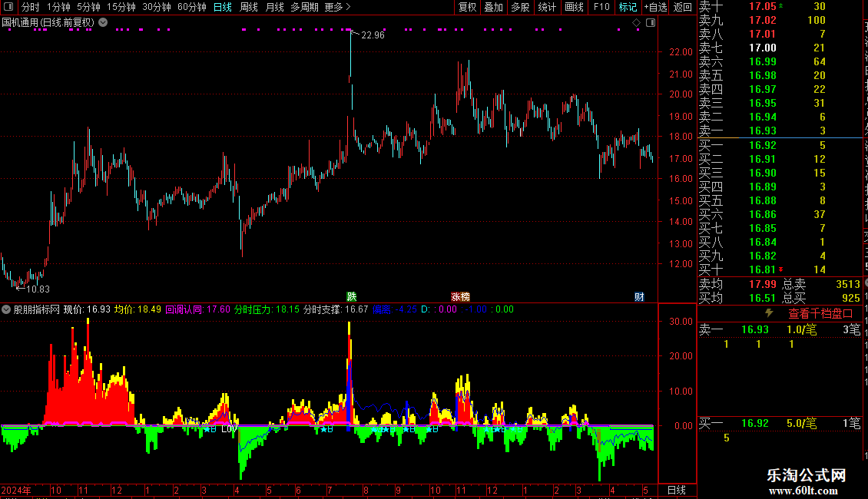Click the 标记 mark button
868x499 pixels.
pos(628,7)
